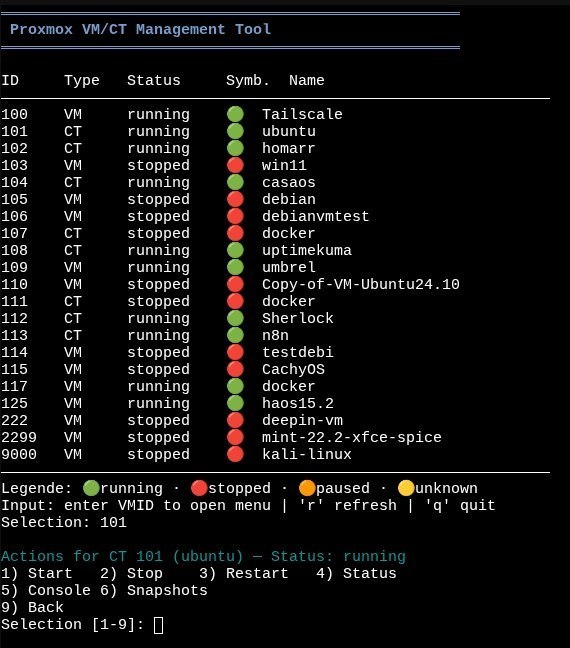
Task: Click the name mint-22.2-xfce-spice
Action: point(352,437)
